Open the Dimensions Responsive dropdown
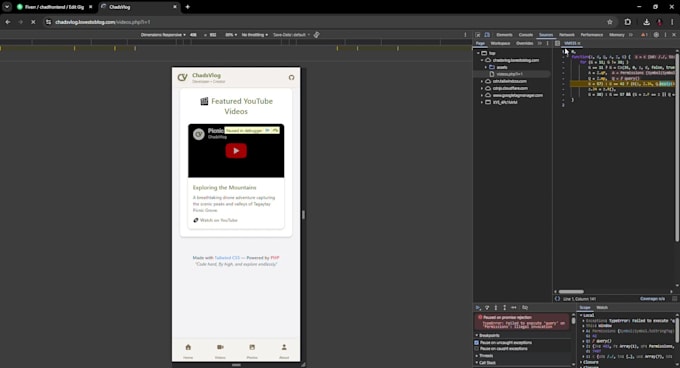The width and height of the screenshot is (680, 368). pyautogui.click(x=163, y=35)
